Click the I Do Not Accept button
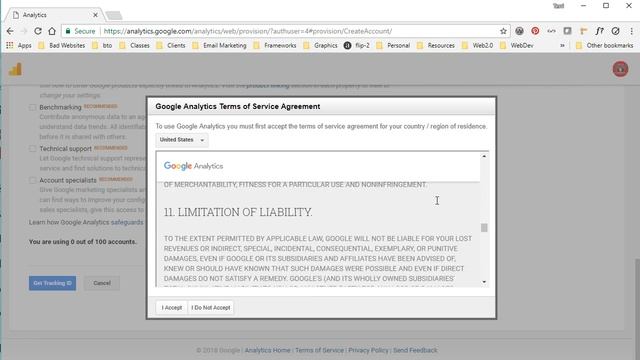 [x=211, y=307]
